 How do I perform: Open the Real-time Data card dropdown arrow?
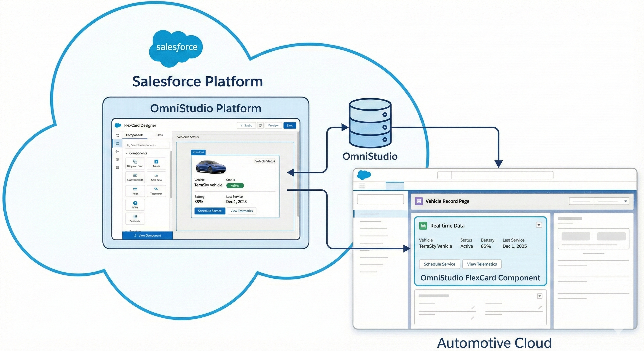539,225
